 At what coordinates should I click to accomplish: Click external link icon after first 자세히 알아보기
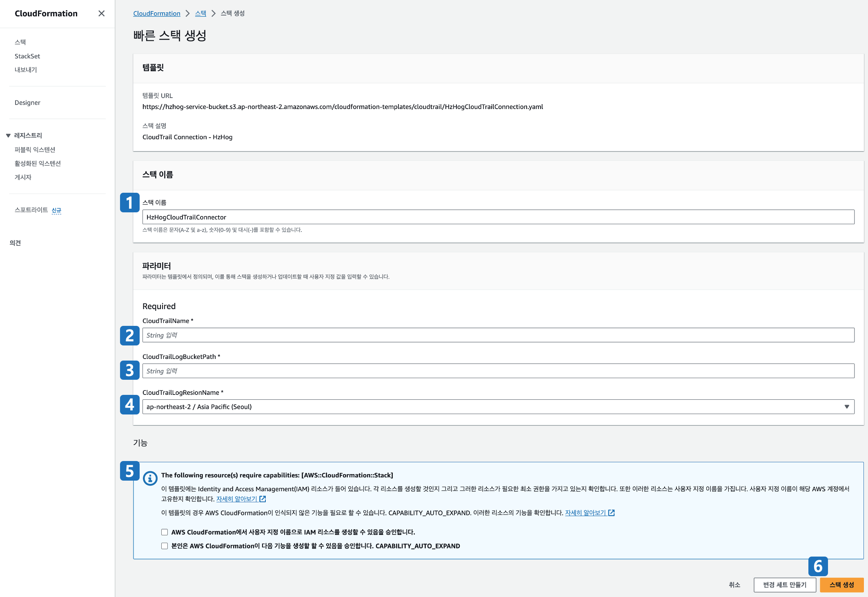pyautogui.click(x=263, y=499)
